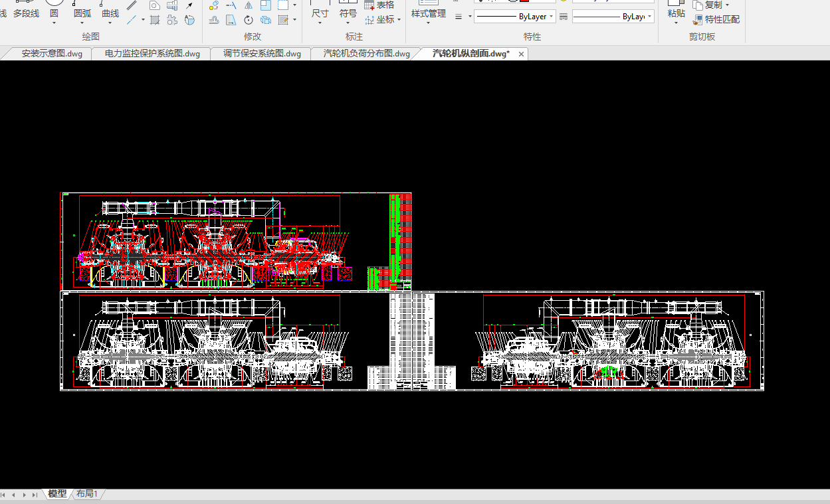Open the 安装示意图.dwg drawing tab
This screenshot has width=830, height=504.
pyautogui.click(x=52, y=54)
